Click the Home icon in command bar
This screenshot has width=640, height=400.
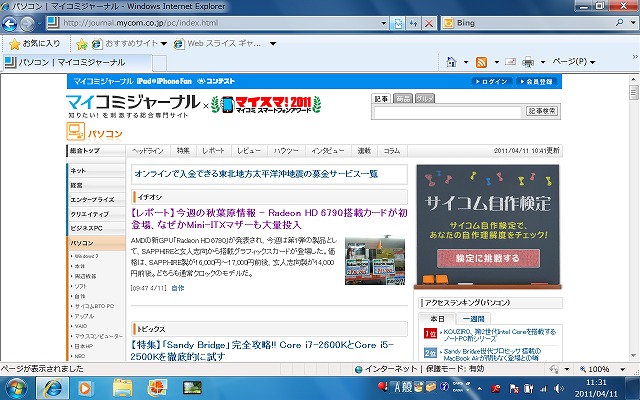[451, 62]
